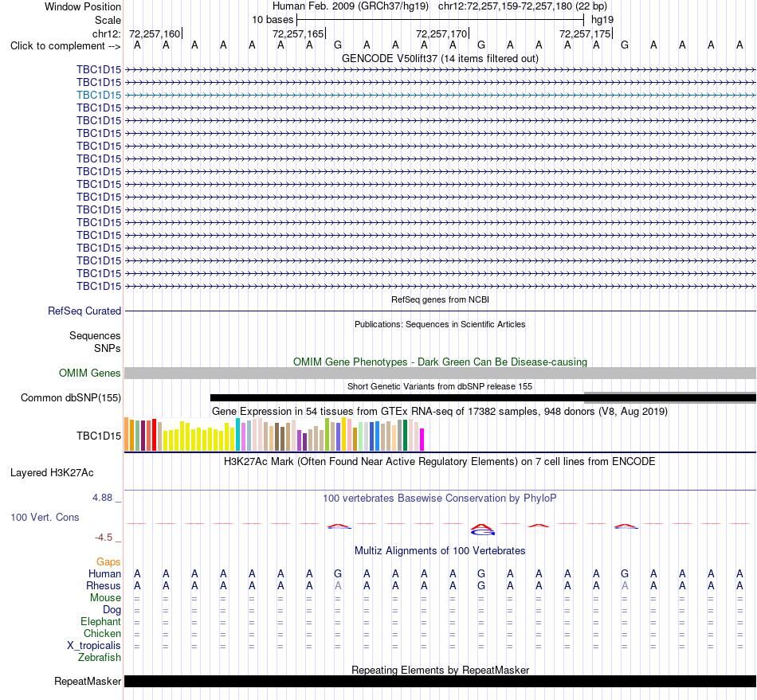Screen dimensions: 757x700
Task: Click the chr12:72,257,159-72,257,180 position text
Action: click(x=523, y=6)
